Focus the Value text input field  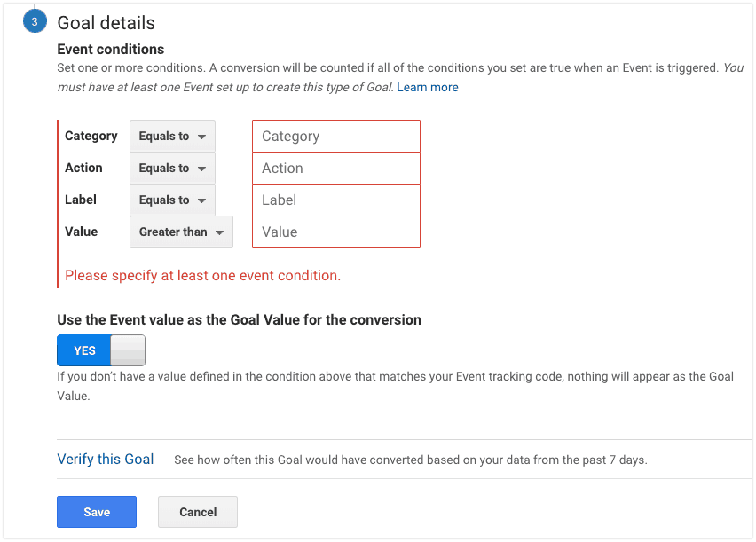[x=336, y=232]
